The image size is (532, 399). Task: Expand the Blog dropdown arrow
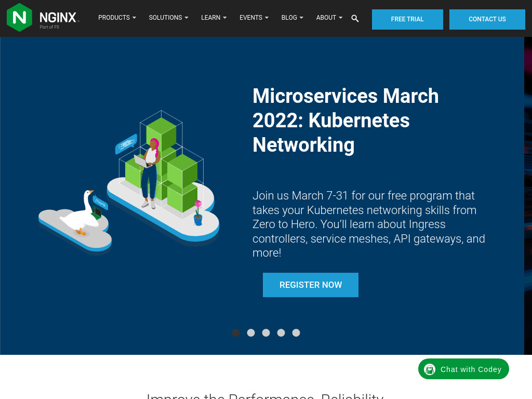tap(301, 18)
